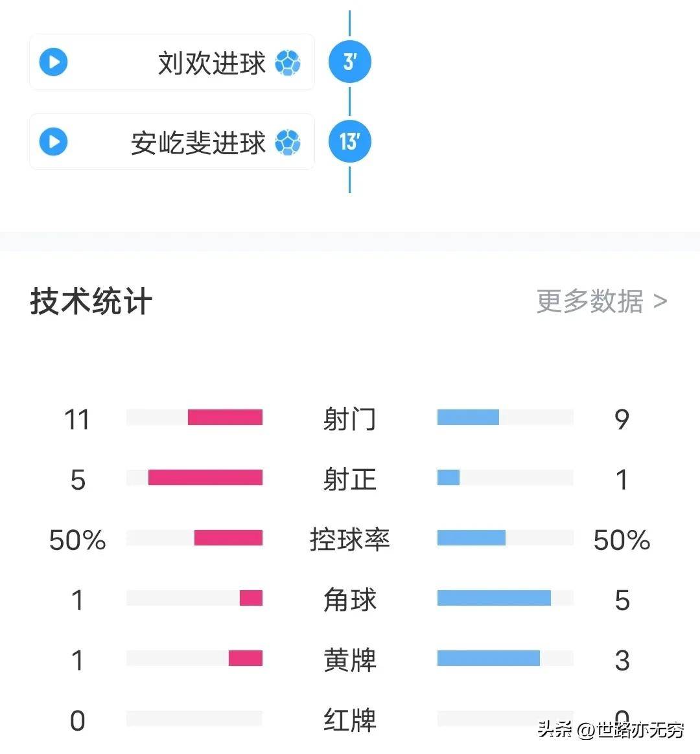Viewport: 700px width, 754px height.
Task: Select the 13' minute timeline marker
Action: point(350,141)
